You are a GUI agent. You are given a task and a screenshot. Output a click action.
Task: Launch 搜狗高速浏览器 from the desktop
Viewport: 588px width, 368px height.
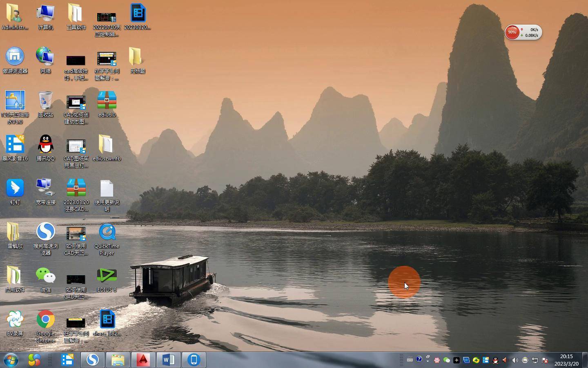coord(45,239)
